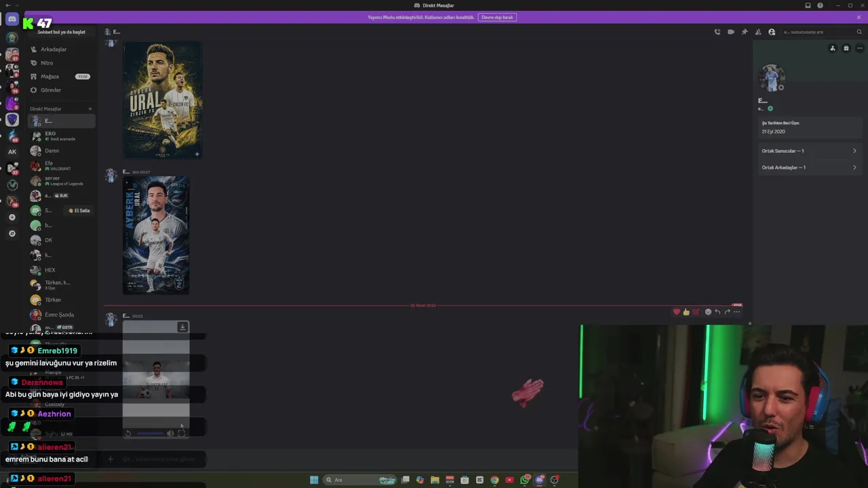This screenshot has height=488, width=868.
Task: Open the 'Türkan, k...' group chat
Action: coord(61,285)
